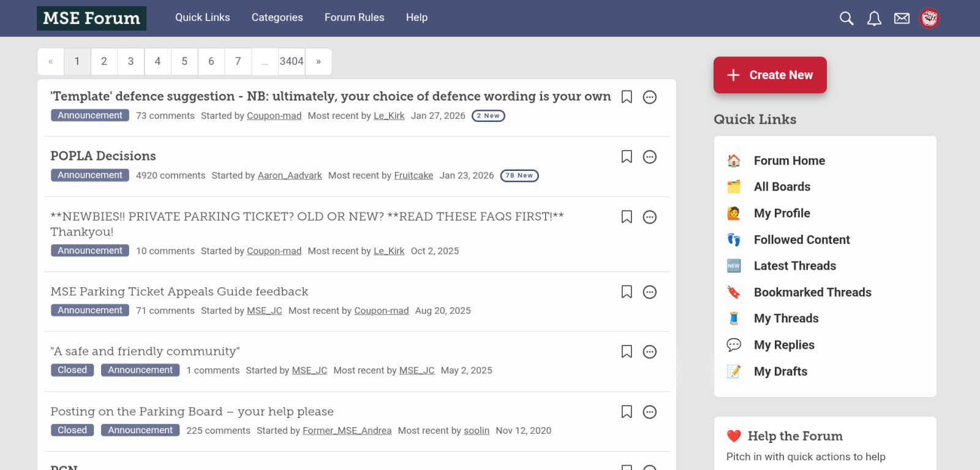Viewport: 980px width, 470px height.
Task: Bookmark the POPLA Decisions thread
Action: tap(627, 157)
